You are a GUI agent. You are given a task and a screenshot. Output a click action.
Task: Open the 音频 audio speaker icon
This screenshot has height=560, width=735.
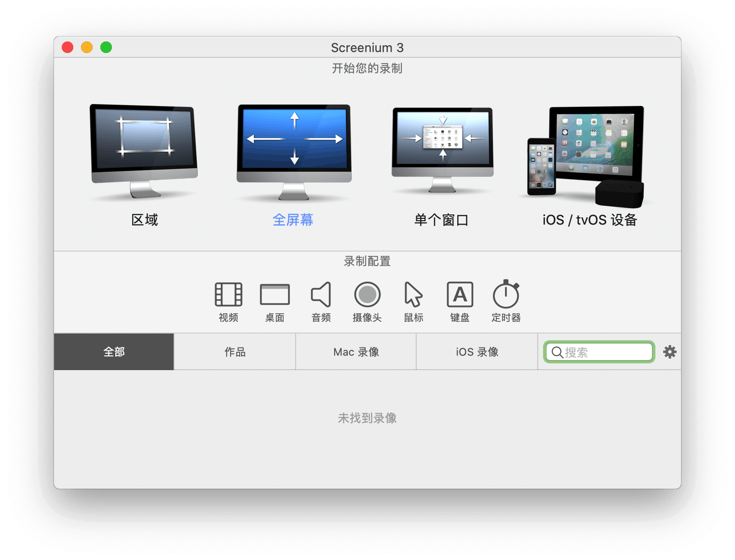click(321, 294)
